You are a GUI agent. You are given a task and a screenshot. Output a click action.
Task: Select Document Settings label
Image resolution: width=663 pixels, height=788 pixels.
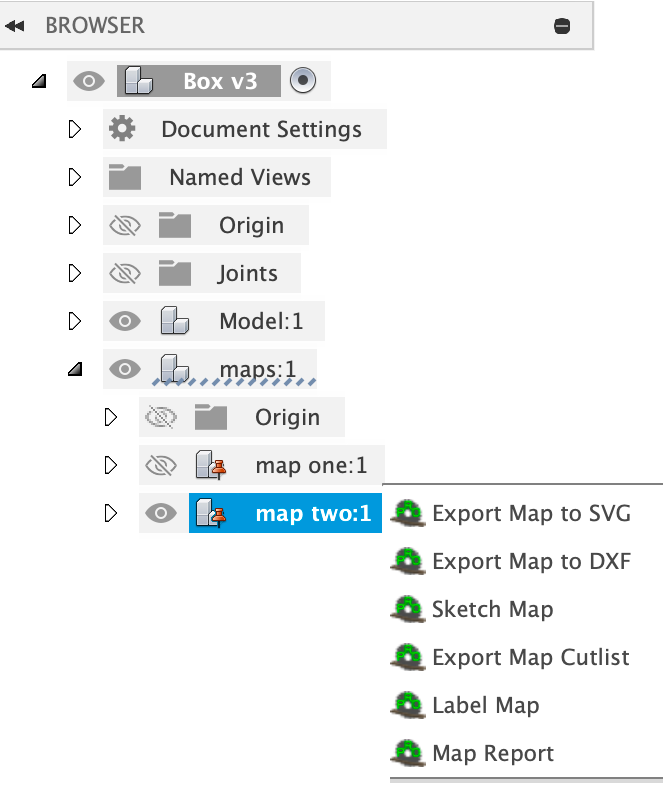pos(261,129)
